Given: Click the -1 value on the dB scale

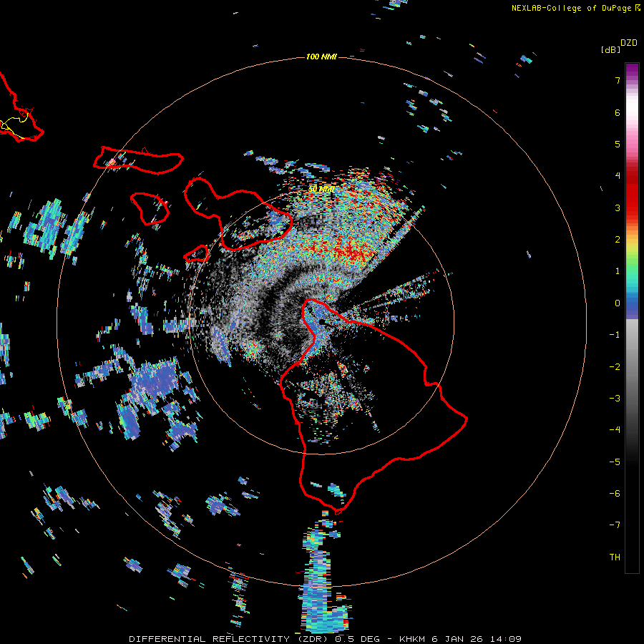Looking at the screenshot, I should coord(615,335).
